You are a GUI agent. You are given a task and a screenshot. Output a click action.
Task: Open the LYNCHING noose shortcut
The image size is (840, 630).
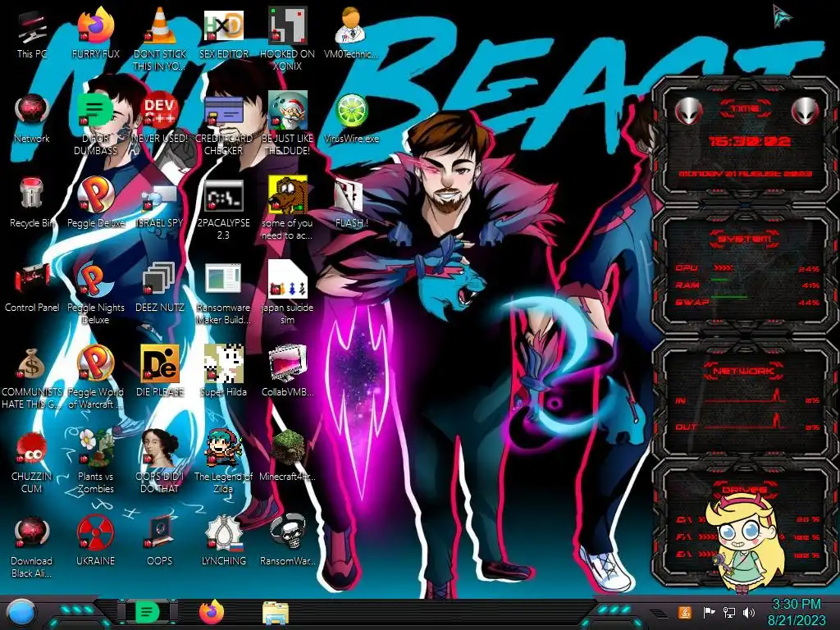[x=224, y=541]
